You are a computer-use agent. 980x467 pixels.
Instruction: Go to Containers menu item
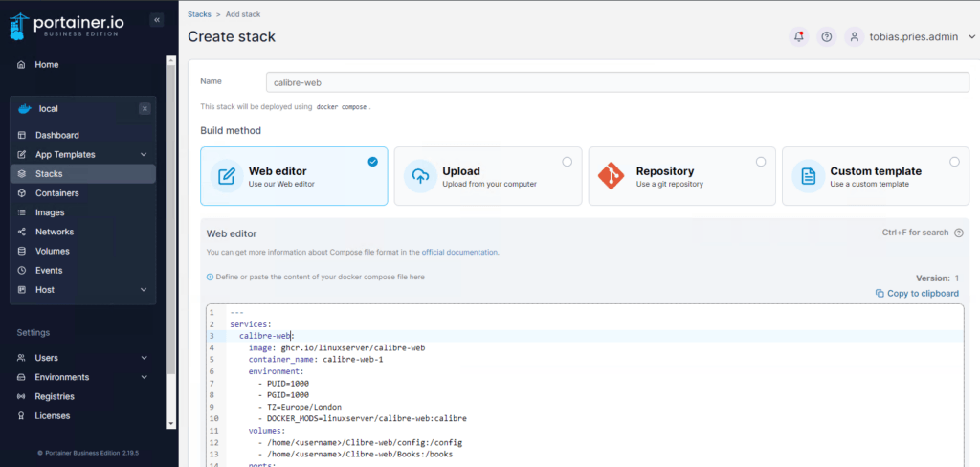coord(56,193)
